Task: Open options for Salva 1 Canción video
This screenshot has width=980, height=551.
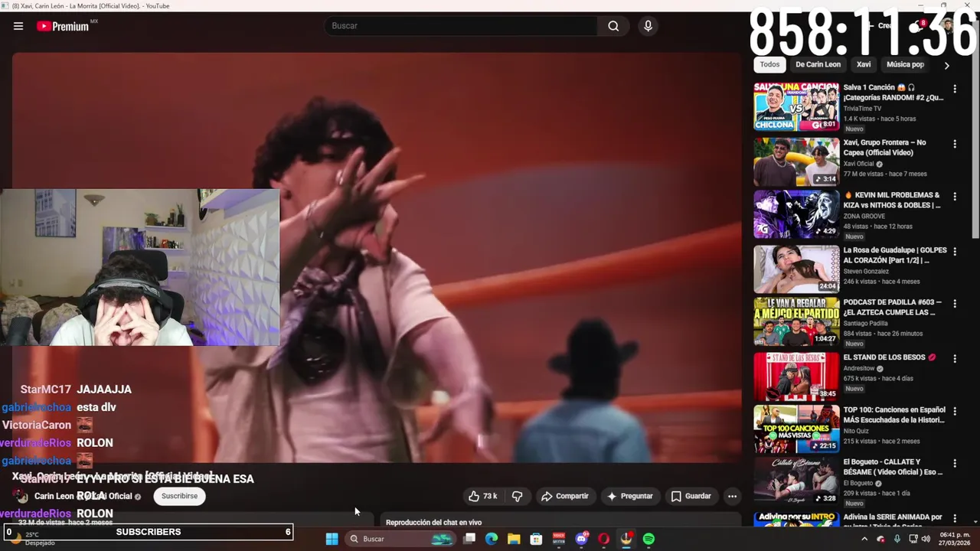Action: coord(955,89)
